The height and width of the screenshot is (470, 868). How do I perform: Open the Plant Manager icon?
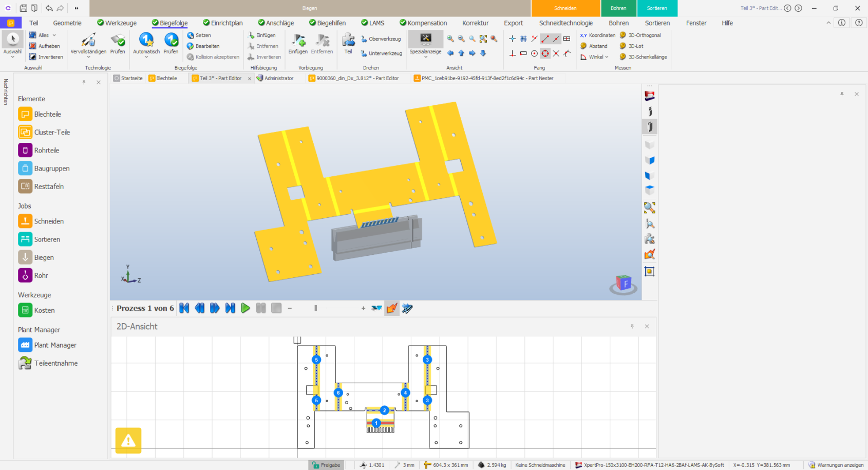click(x=25, y=345)
